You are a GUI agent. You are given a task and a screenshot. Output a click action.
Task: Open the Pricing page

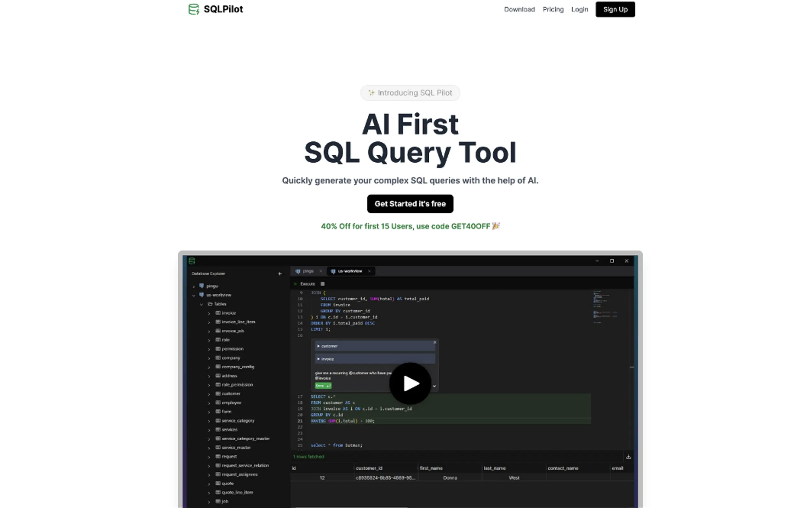coord(553,9)
